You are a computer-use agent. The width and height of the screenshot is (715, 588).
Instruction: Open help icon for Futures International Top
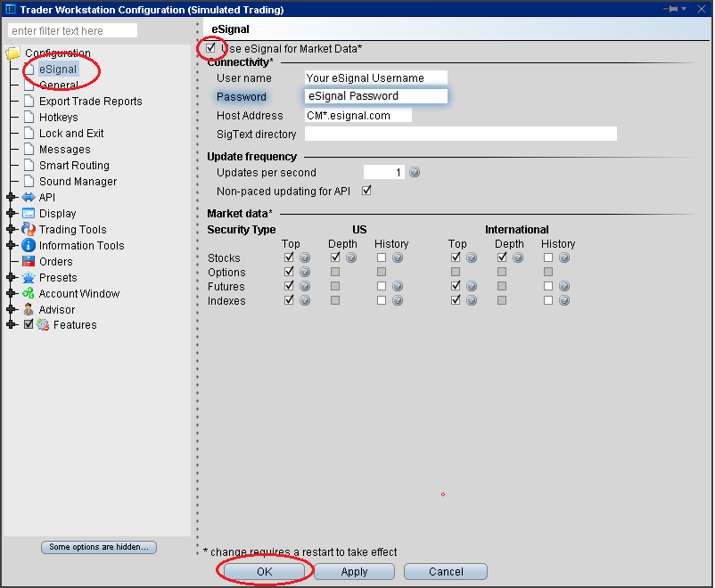pos(472,286)
